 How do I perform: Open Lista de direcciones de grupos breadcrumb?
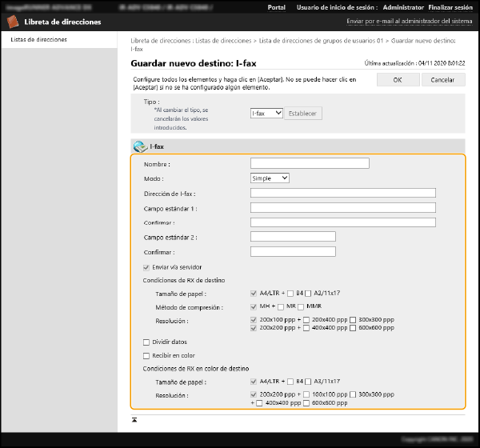(x=320, y=39)
